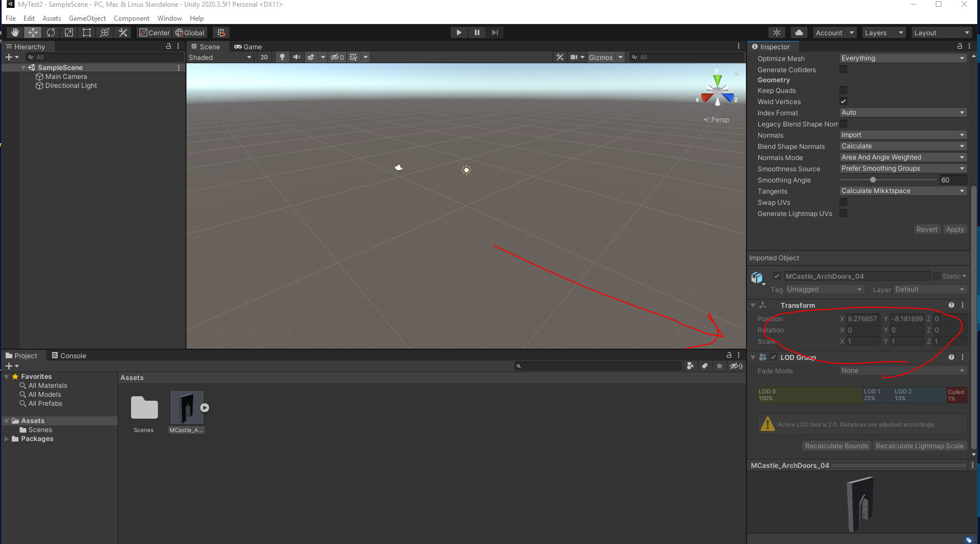Open Index Format dropdown

(903, 112)
